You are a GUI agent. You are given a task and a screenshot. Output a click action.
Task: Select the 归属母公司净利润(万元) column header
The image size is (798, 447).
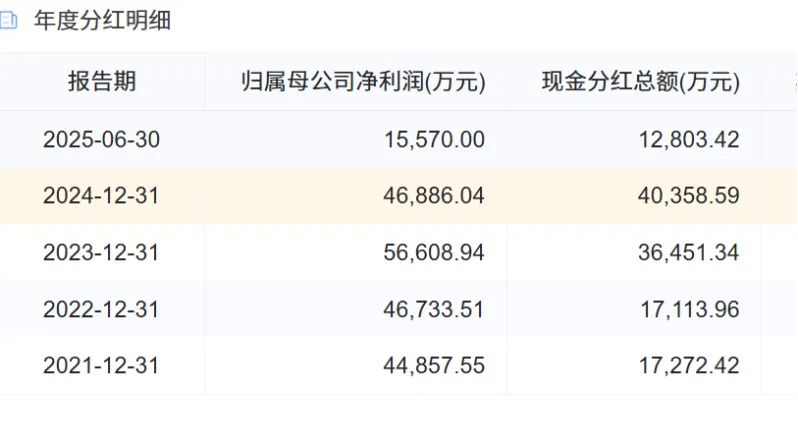364,82
